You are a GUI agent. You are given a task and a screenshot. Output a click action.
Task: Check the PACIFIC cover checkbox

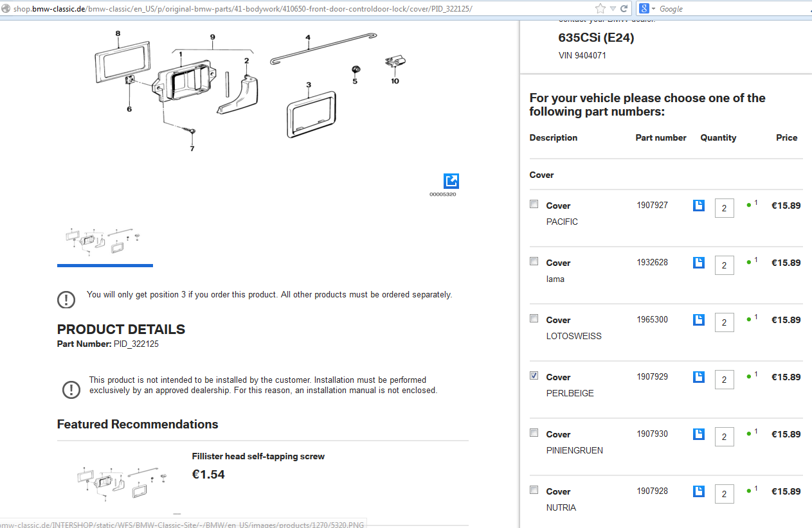point(534,204)
